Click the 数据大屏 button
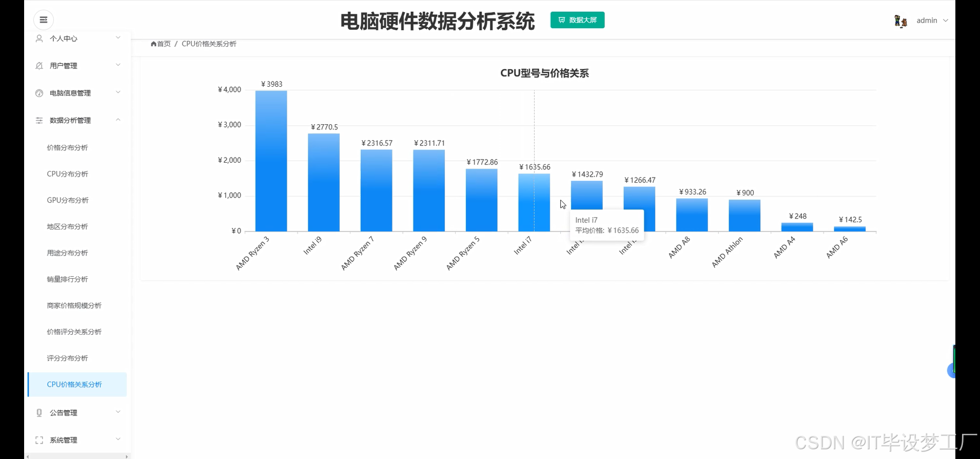This screenshot has width=980, height=459. point(577,20)
